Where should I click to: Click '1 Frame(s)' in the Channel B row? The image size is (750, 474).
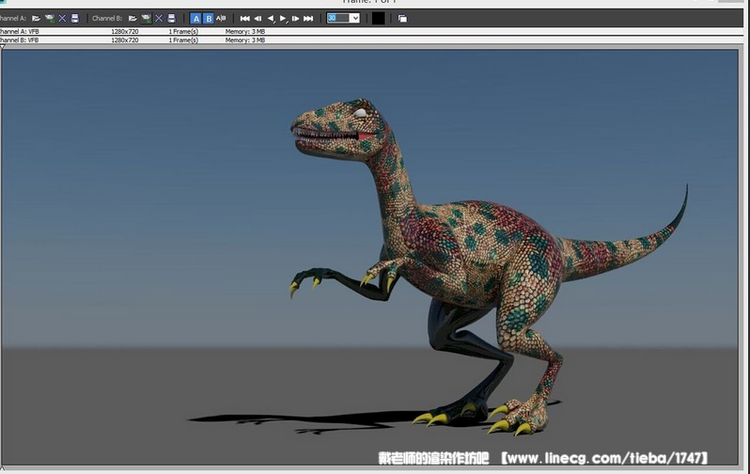coord(183,40)
